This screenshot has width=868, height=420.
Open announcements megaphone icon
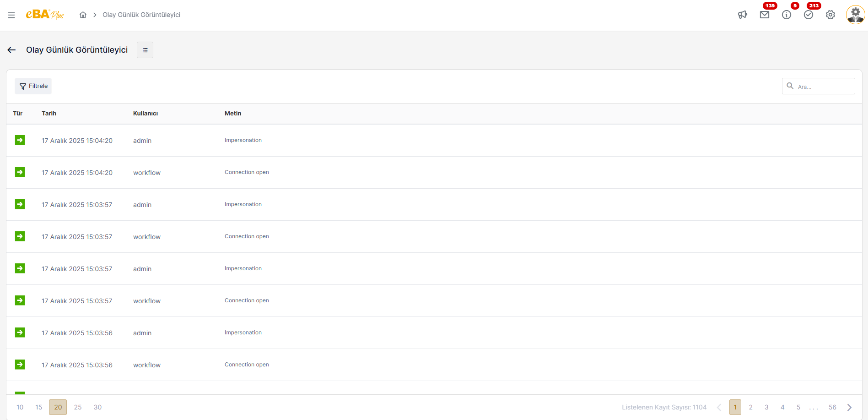coord(743,15)
